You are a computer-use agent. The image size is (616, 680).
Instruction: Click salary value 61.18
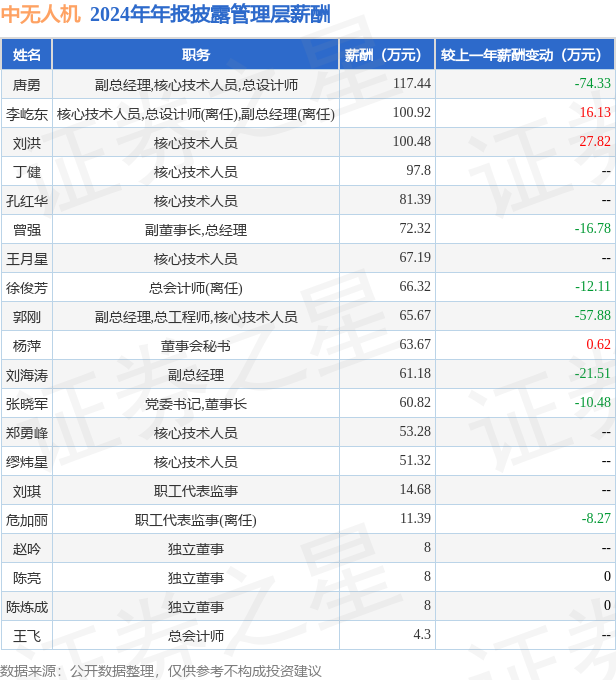coord(415,373)
